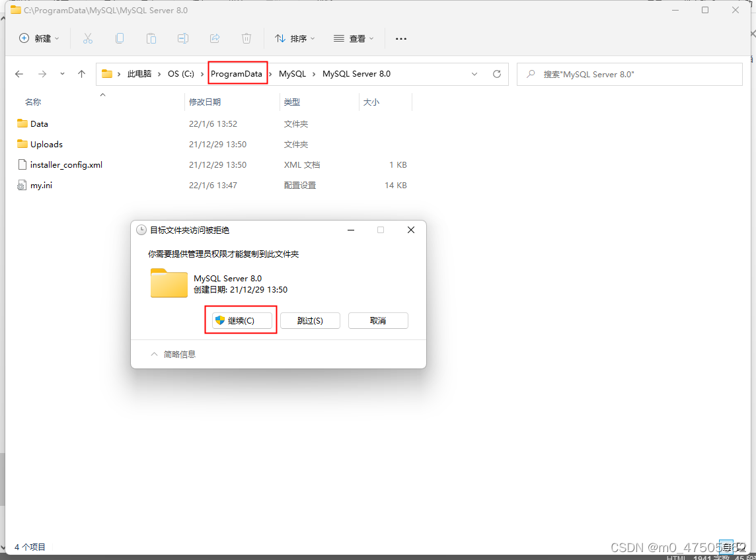Click the folder icon in address bar

[107, 74]
